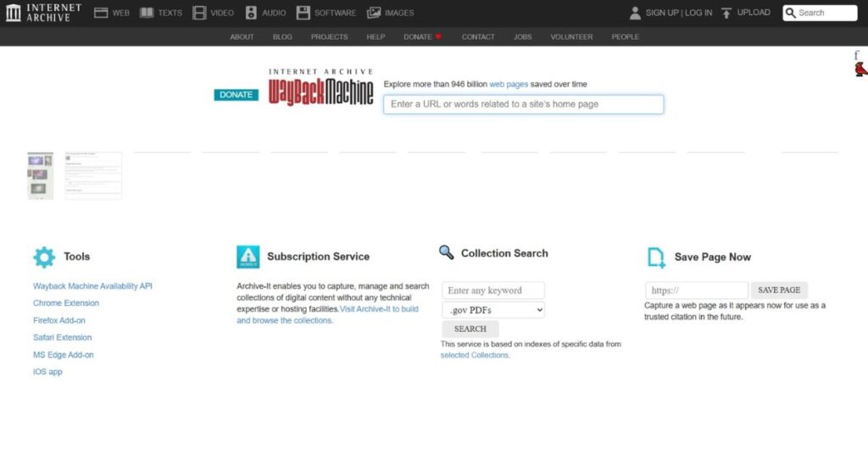Click the SEARCH button under Collection Search

point(470,329)
